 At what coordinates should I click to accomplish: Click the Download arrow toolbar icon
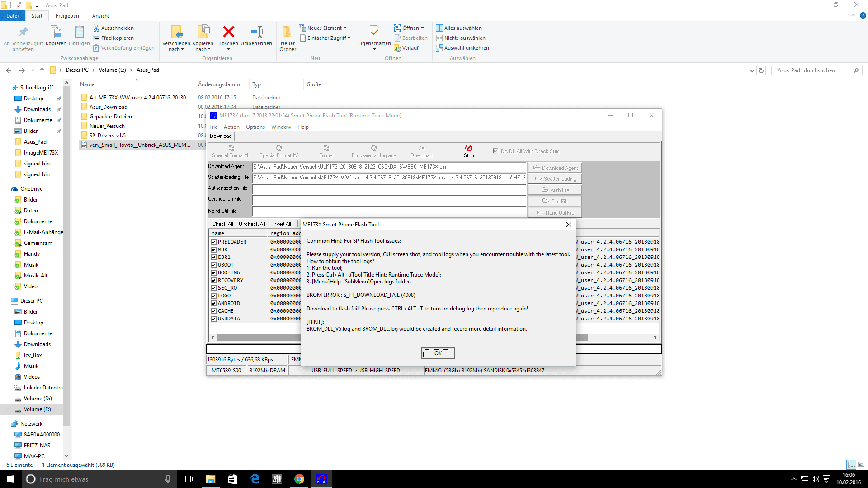click(421, 148)
